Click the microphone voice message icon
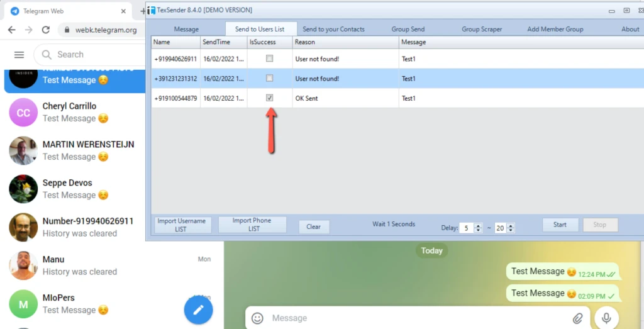 tap(606, 318)
